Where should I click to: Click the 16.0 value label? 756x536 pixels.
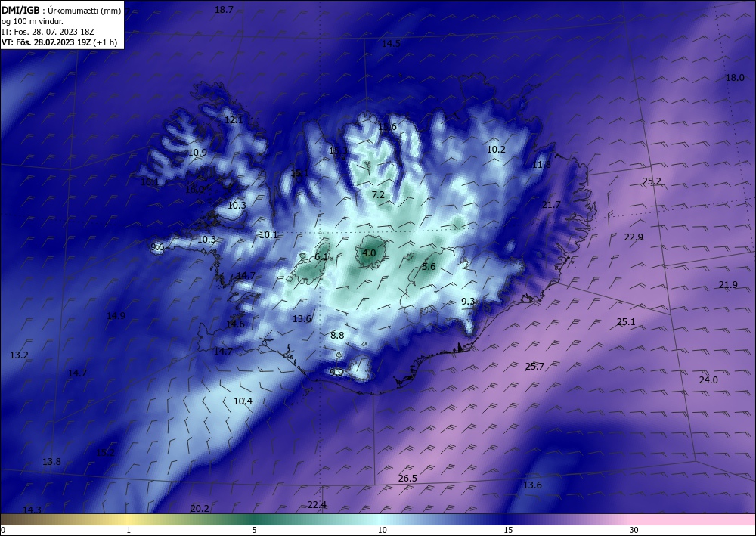coord(194,190)
